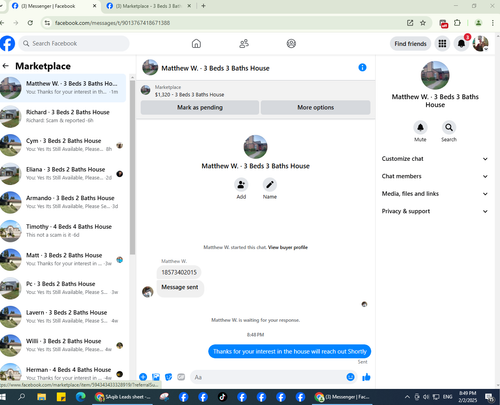The height and width of the screenshot is (405, 500).
Task: Mute this conversation with the bell icon
Action: tap(420, 127)
